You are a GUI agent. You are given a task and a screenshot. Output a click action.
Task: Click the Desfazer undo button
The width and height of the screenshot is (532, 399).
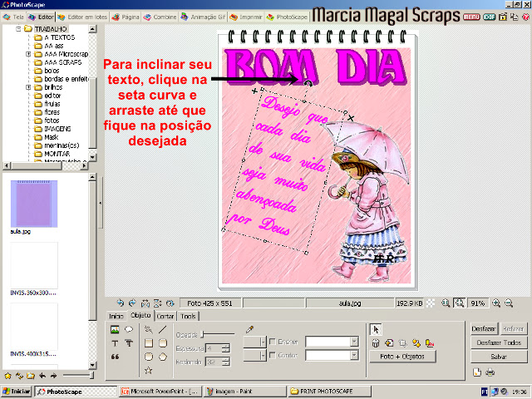coord(484,329)
